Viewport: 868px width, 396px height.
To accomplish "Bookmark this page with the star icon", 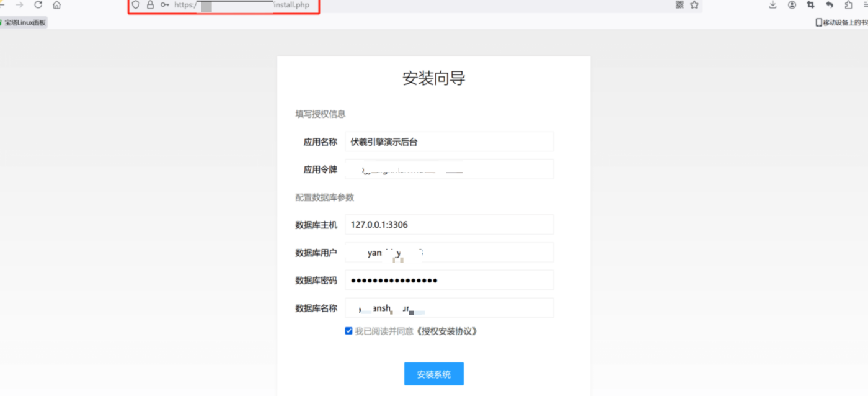I will click(x=694, y=5).
